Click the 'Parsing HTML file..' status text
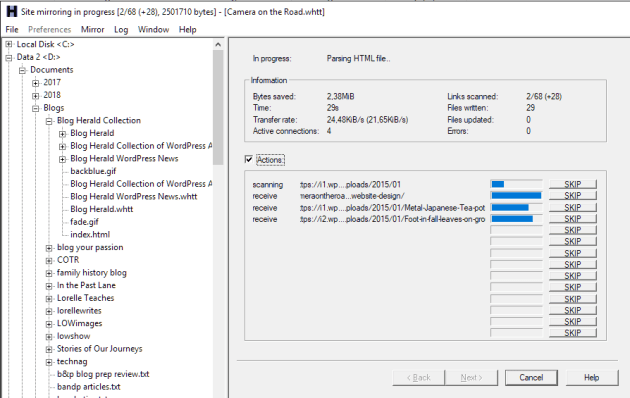630x398 pixels. (358, 59)
